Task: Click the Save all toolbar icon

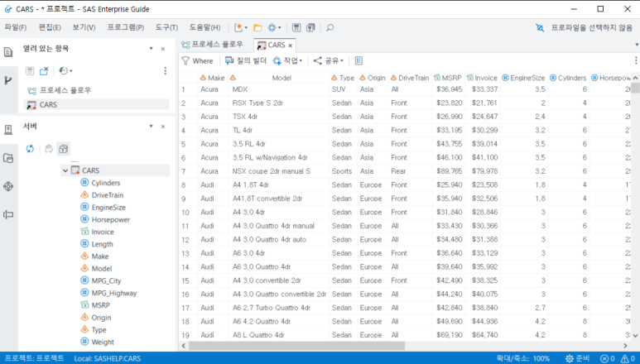Action: pyautogui.click(x=310, y=27)
